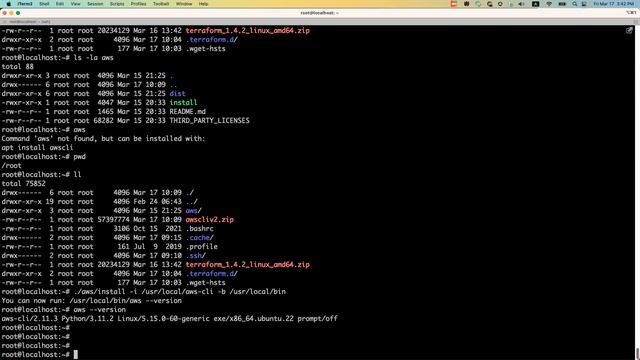Minimize window with the yellow button
Image resolution: width=640 pixels, height=360 pixels.
(x=11, y=13)
